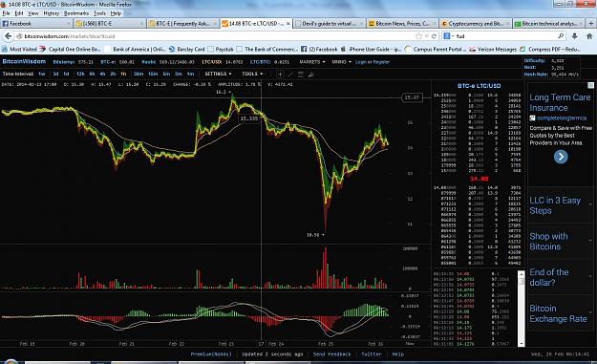The image size is (597, 364).
Task: Set time interval to 3d
Action: click(55, 74)
